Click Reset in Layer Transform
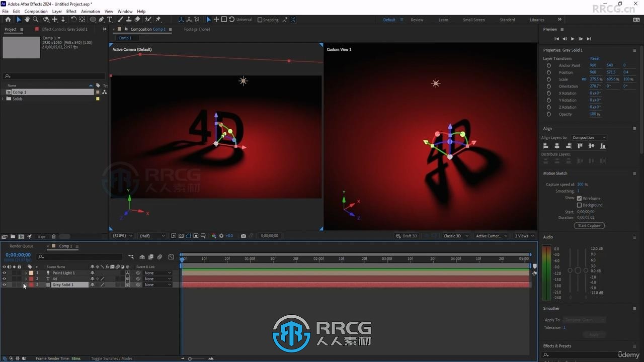Image resolution: width=644 pixels, height=362 pixels. point(595,58)
